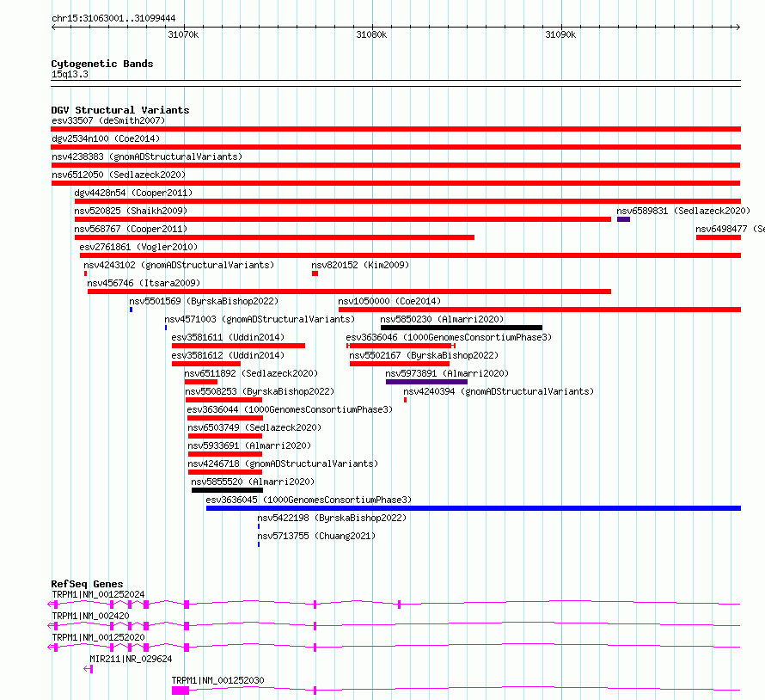Click the ruler's left arrowhead
765x700 pixels.
point(53,28)
